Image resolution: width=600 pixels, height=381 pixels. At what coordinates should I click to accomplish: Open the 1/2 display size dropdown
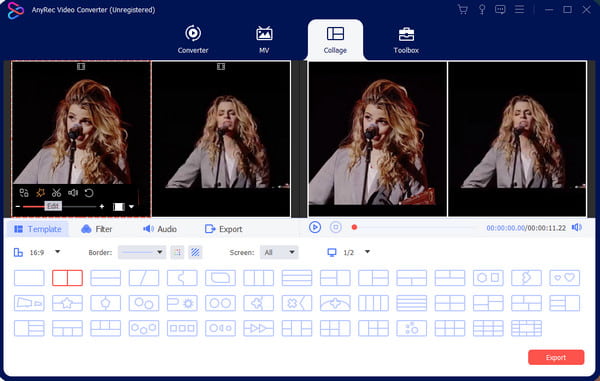tap(367, 252)
